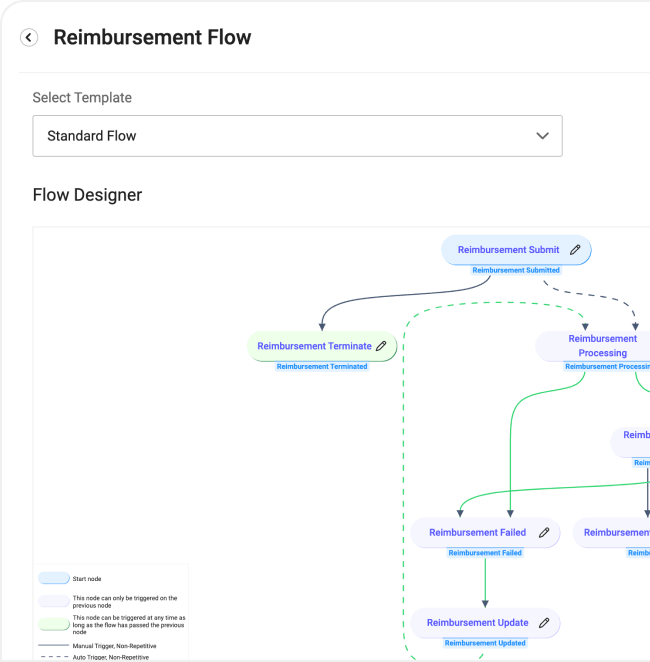The image size is (650, 662).
Task: Click the Reimbursement Updated status label
Action: coord(485,643)
